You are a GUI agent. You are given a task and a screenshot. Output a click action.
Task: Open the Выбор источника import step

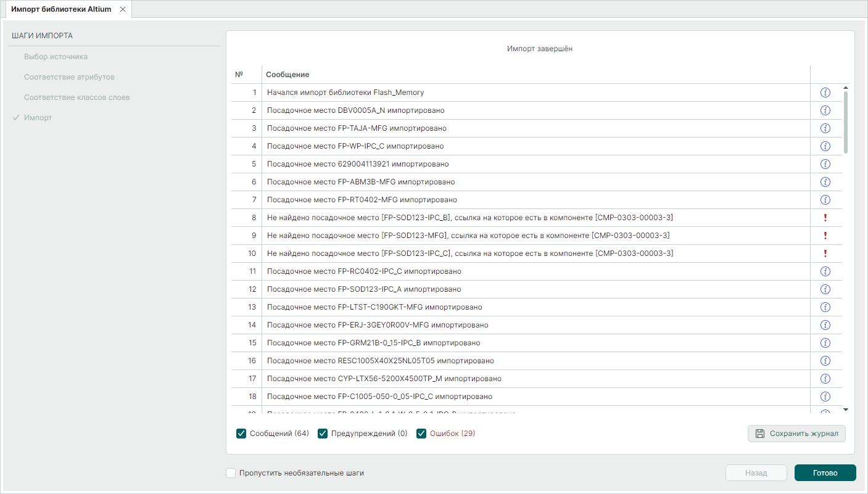click(56, 57)
